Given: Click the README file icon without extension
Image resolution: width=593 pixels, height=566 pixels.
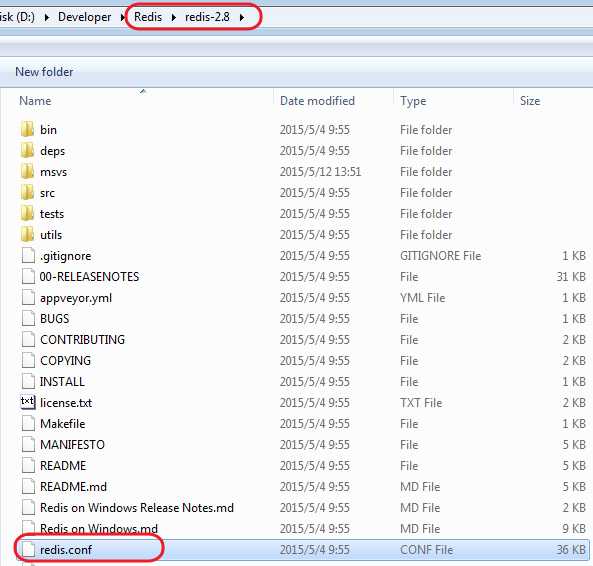Looking at the screenshot, I should coord(28,465).
